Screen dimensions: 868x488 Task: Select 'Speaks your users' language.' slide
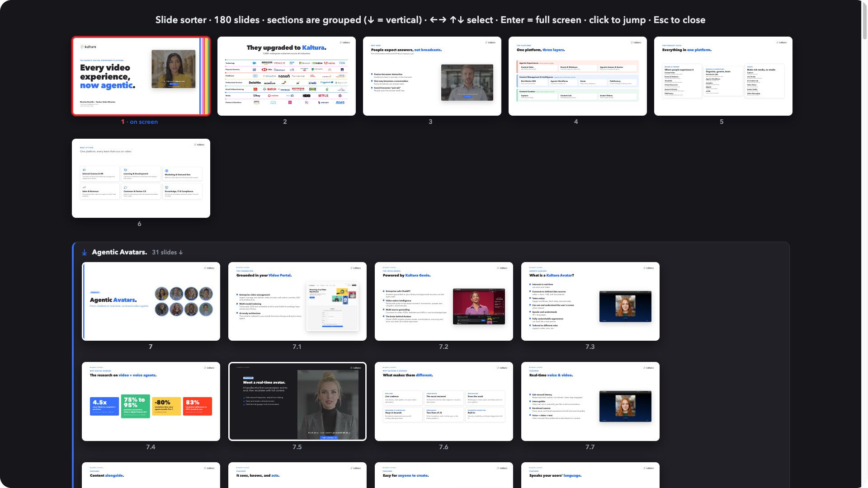tap(590, 475)
